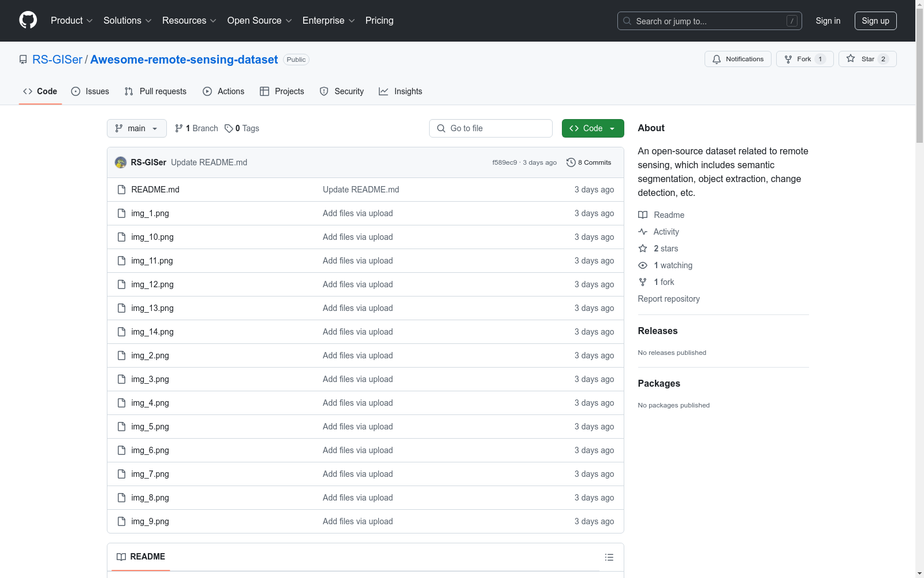This screenshot has height=578, width=924.
Task: Switch to the Issues tab
Action: [x=90, y=91]
